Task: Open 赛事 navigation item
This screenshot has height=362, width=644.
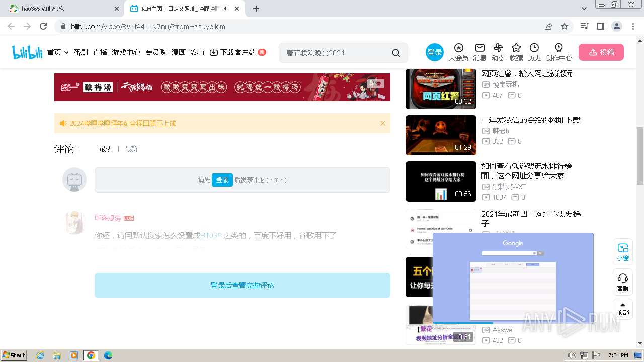Action: (x=198, y=52)
